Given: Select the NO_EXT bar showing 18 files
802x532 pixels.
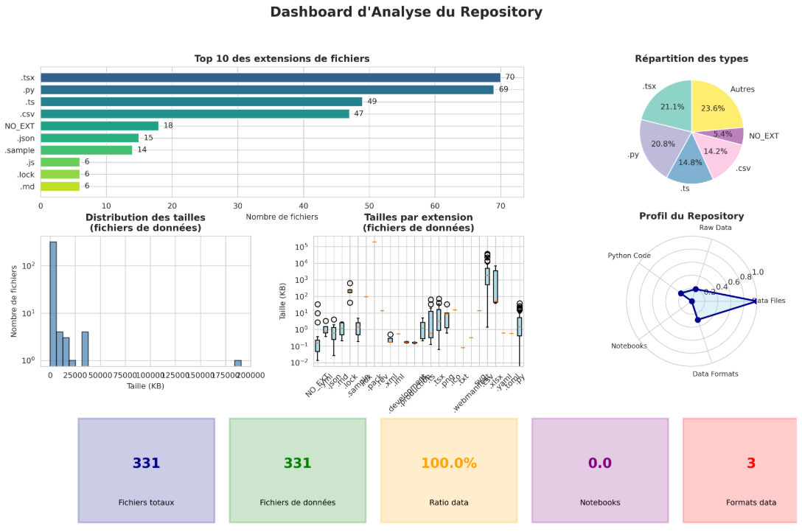Looking at the screenshot, I should click(100, 126).
